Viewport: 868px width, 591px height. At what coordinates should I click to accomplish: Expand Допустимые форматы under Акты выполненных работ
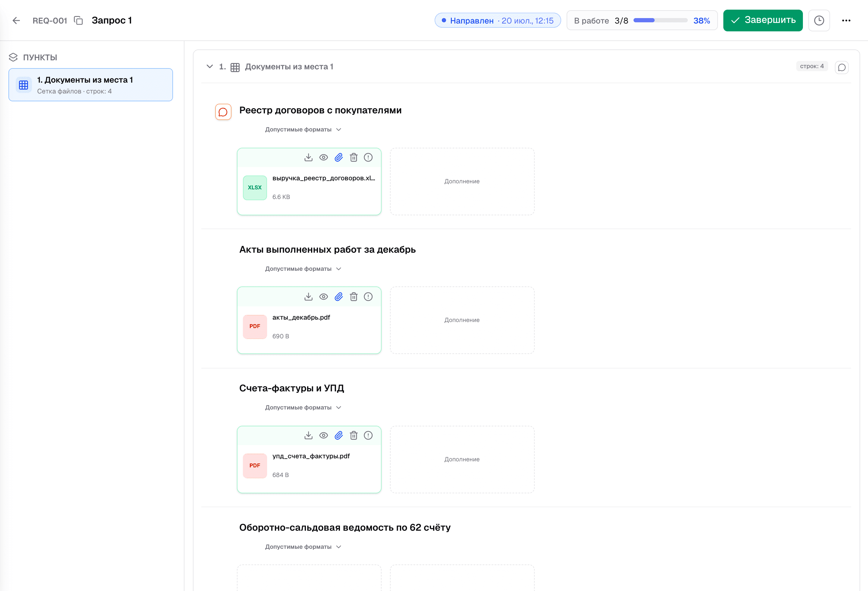tap(303, 269)
